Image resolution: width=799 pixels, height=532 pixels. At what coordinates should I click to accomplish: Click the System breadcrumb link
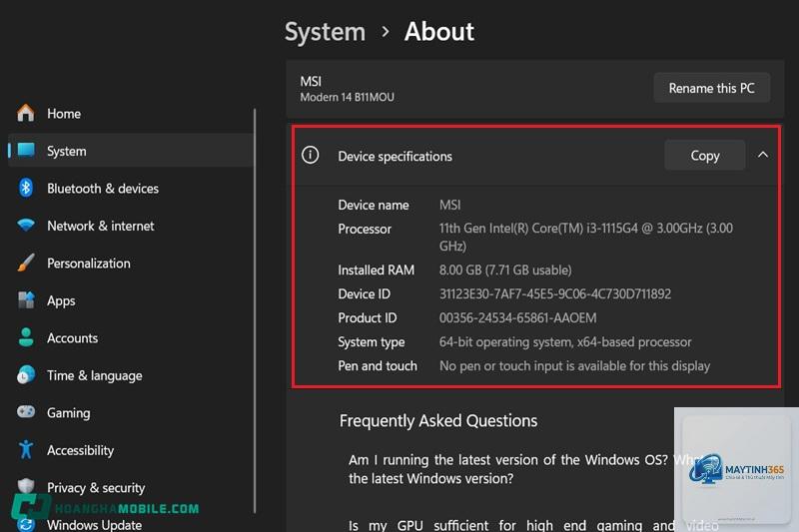coord(325,32)
